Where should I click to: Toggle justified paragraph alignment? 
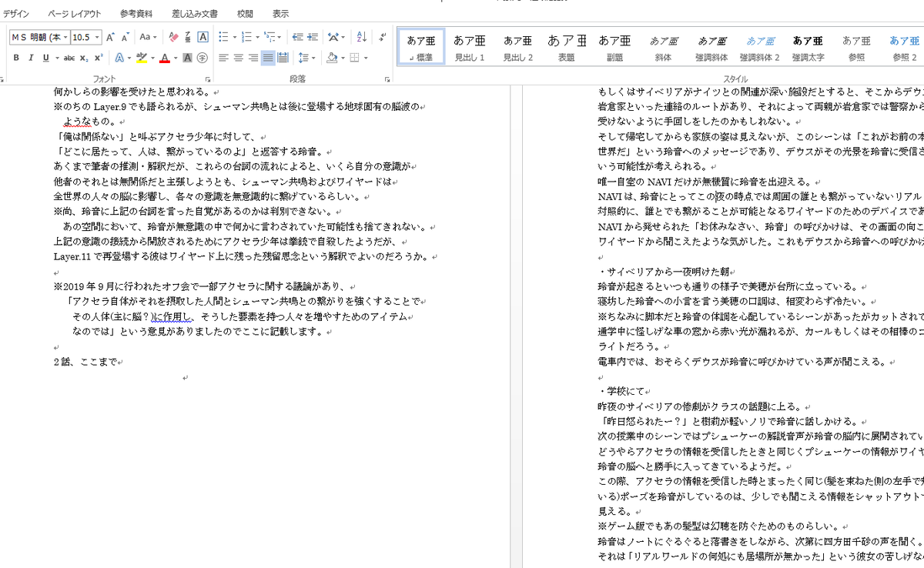coord(267,58)
